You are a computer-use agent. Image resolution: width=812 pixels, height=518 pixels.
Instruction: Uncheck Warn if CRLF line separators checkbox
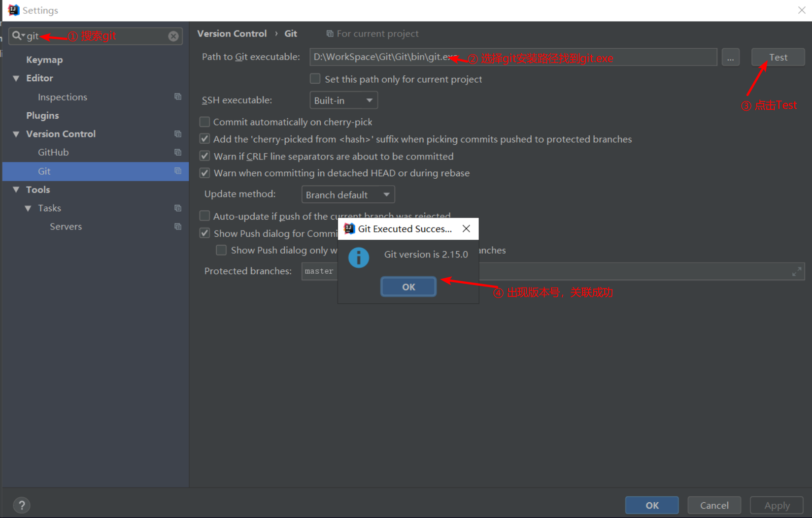204,156
